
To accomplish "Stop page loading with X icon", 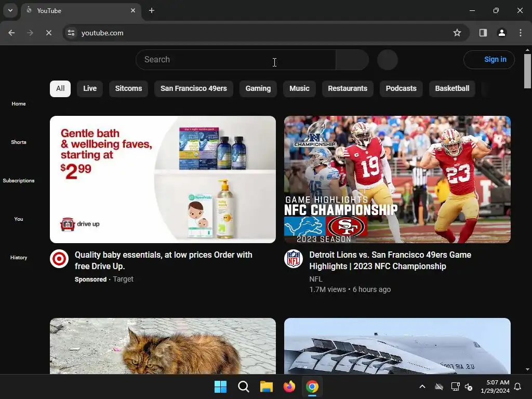I will point(48,33).
